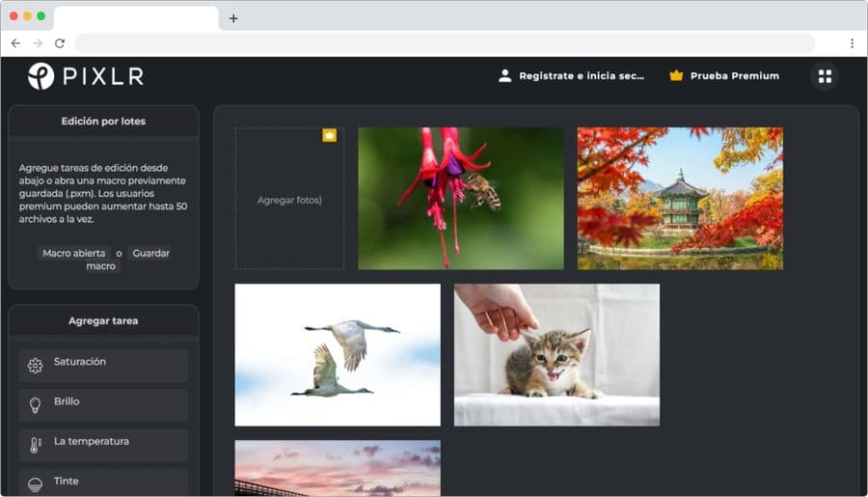Click the Saturación gear icon
This screenshot has width=868, height=497.
[35, 366]
